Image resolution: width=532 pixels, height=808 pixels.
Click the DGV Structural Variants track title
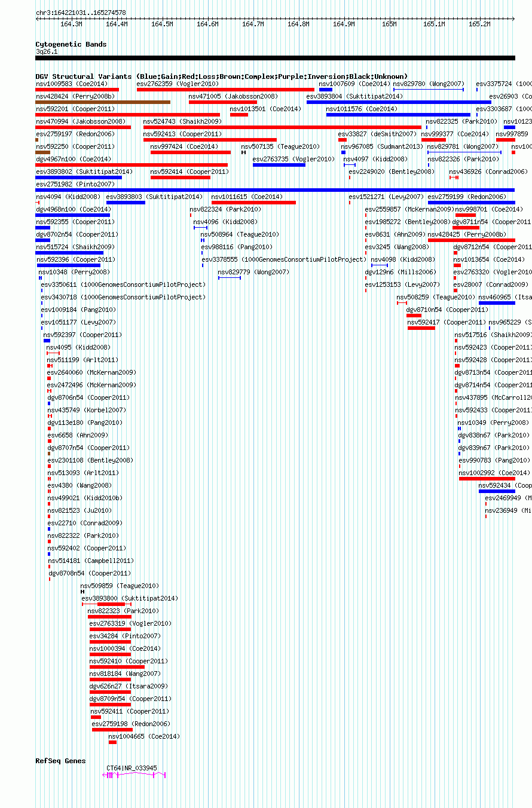(222, 76)
